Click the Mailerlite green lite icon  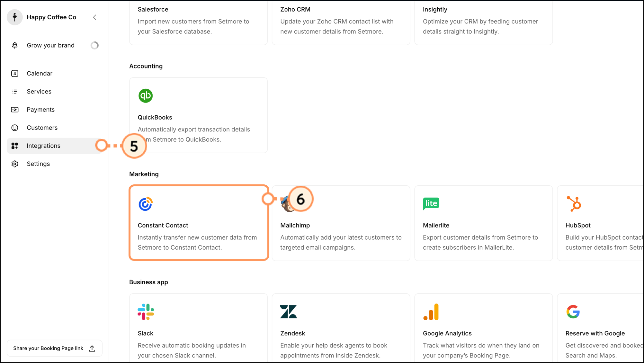coord(431,204)
